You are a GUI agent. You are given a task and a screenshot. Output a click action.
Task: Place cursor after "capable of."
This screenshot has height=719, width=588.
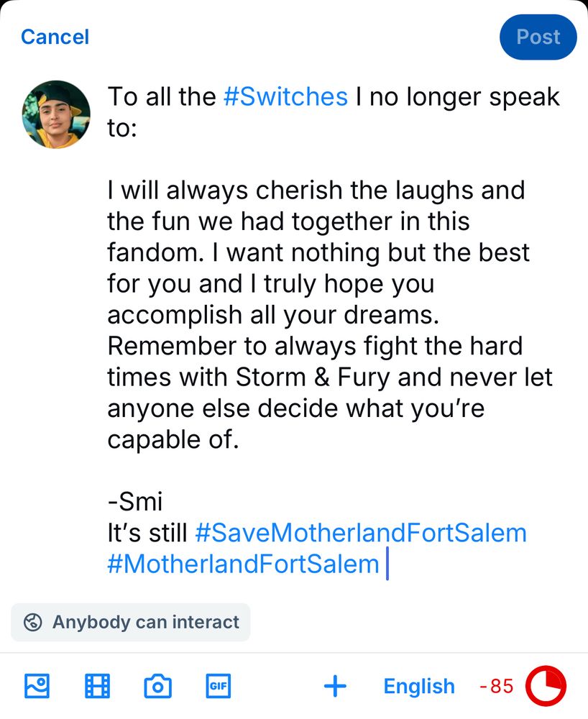tap(238, 439)
